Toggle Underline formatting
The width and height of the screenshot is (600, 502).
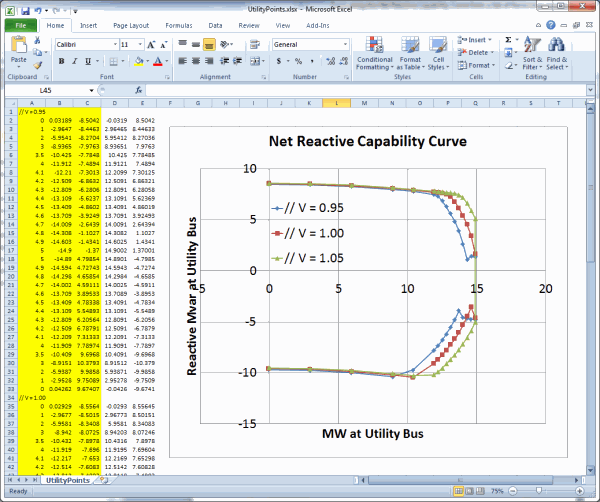[88, 61]
